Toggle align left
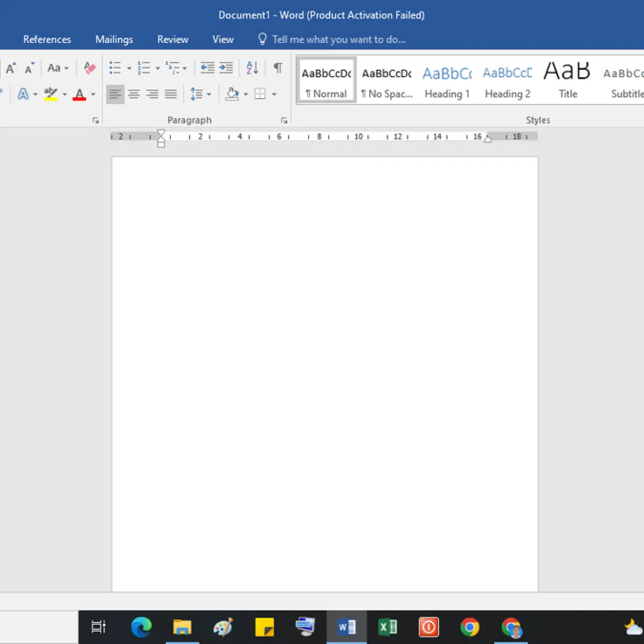The width and height of the screenshot is (644, 644). [x=115, y=94]
